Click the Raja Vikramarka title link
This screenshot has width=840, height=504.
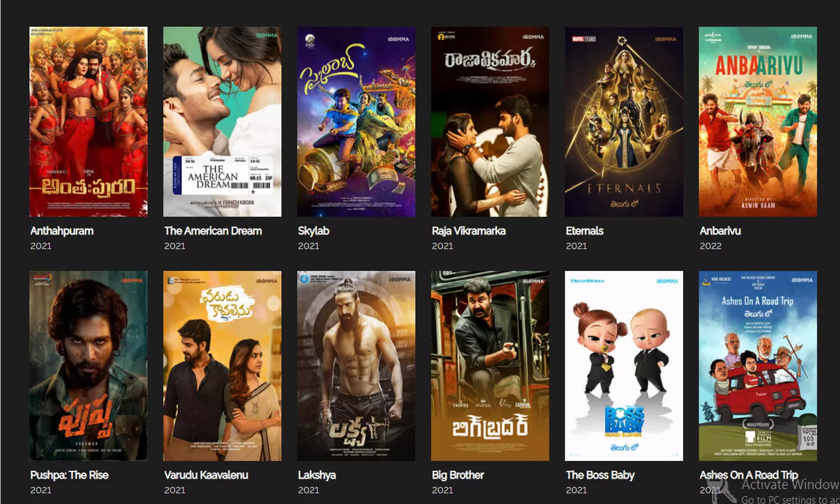pyautogui.click(x=469, y=231)
